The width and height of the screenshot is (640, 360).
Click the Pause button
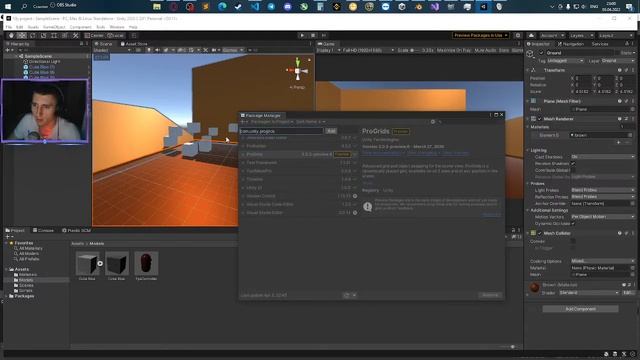pyautogui.click(x=313, y=36)
